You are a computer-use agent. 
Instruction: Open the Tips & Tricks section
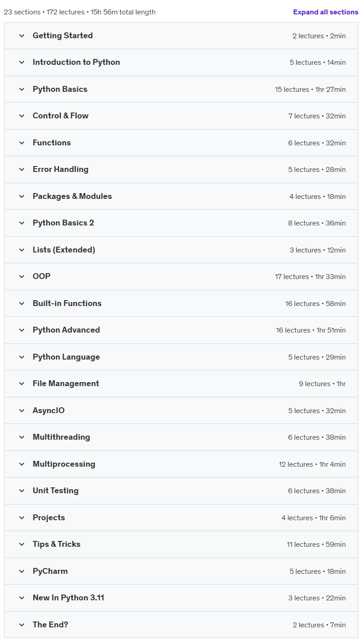tap(181, 544)
